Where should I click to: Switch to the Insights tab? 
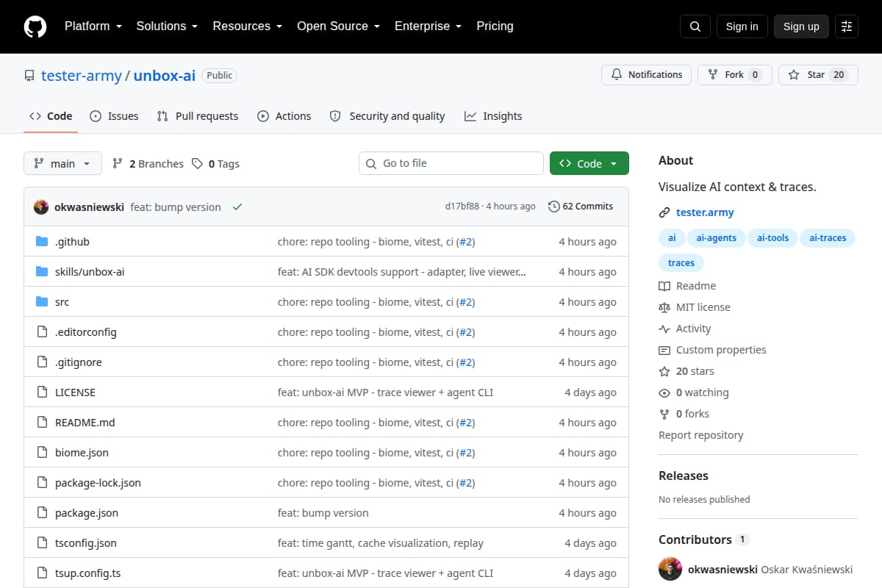[493, 116]
